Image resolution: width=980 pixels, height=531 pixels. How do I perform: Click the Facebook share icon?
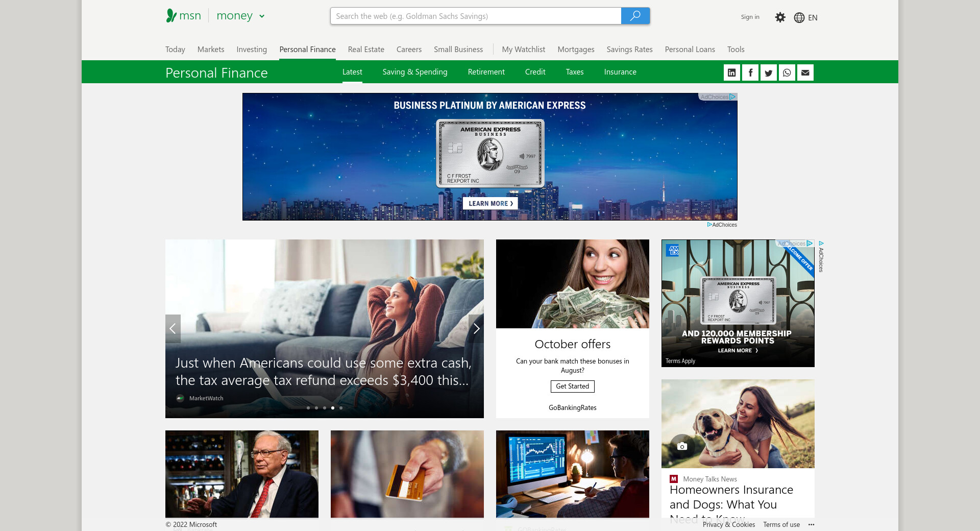click(750, 73)
